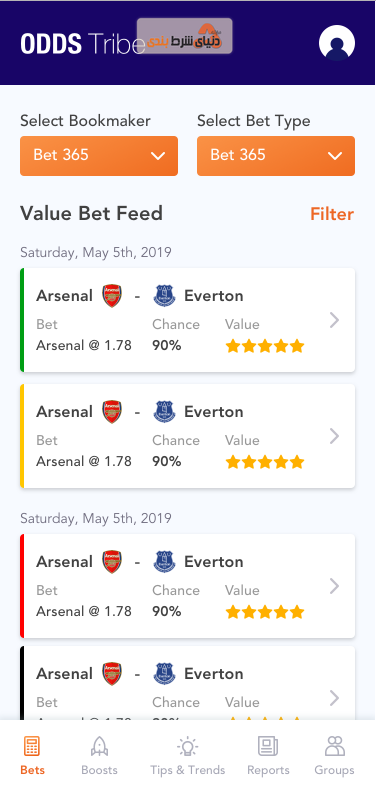Click Arsenal crest in green-bordered card

click(112, 296)
